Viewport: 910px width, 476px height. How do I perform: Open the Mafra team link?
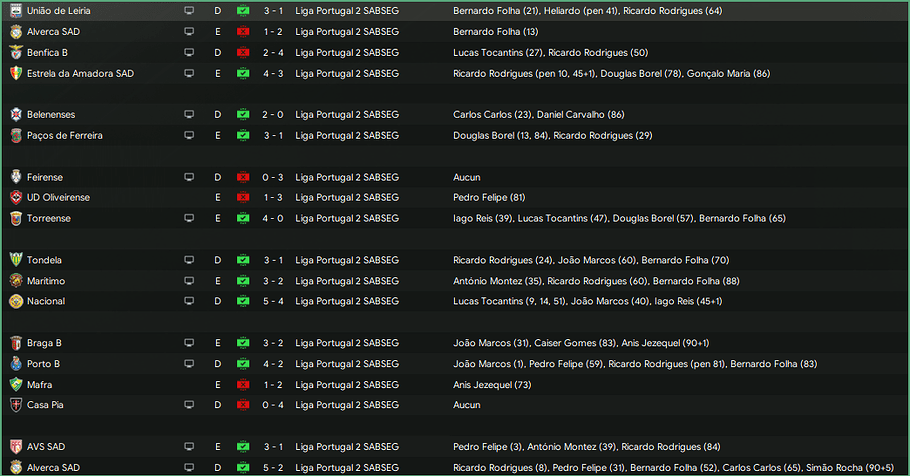(x=40, y=384)
